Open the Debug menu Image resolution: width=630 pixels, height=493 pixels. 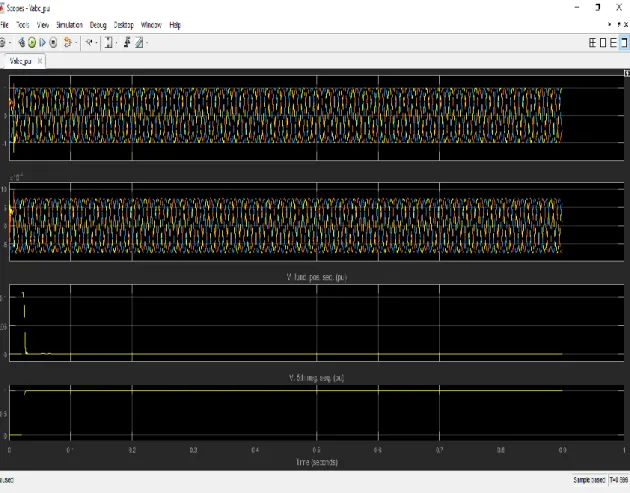pos(98,25)
